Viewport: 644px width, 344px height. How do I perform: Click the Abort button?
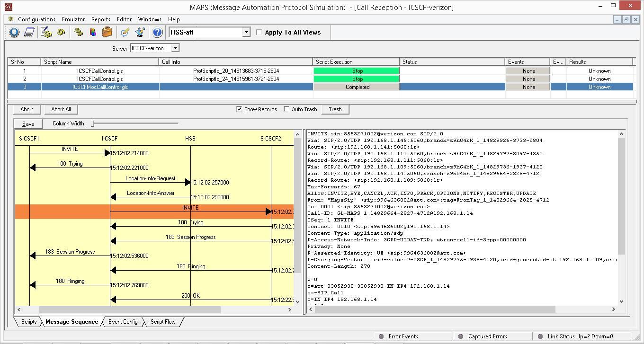pos(27,109)
